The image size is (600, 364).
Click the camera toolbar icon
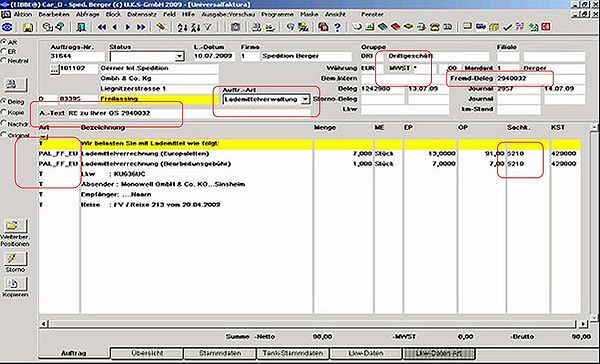[x=235, y=27]
